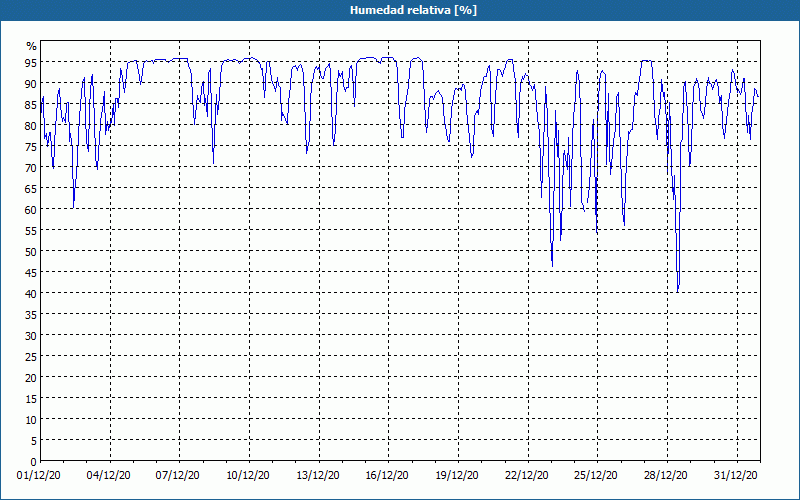Image resolution: width=800 pixels, height=500 pixels.
Task: Select the 10/12/20 date label
Action: tap(248, 476)
